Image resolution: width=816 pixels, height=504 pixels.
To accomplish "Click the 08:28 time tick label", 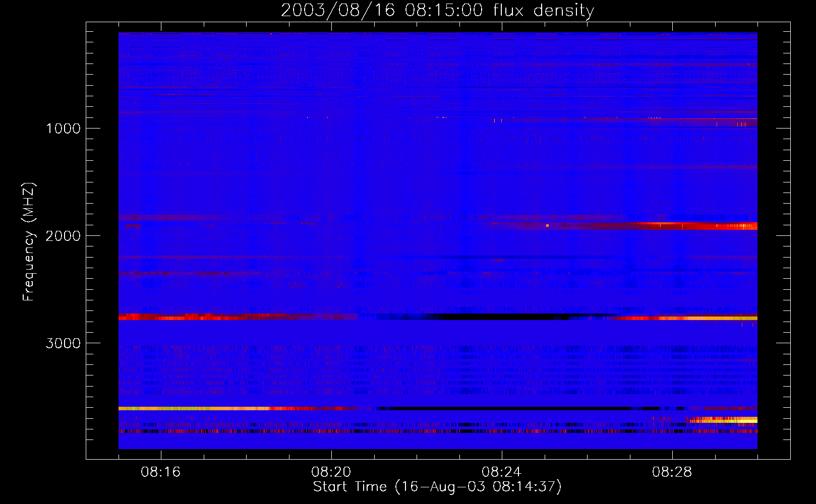I will (x=672, y=472).
